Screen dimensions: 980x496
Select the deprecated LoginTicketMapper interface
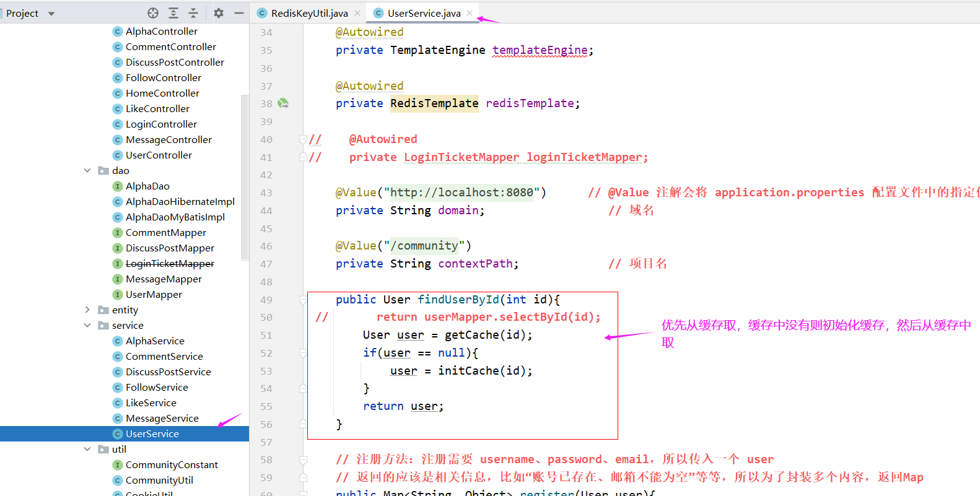tap(170, 263)
